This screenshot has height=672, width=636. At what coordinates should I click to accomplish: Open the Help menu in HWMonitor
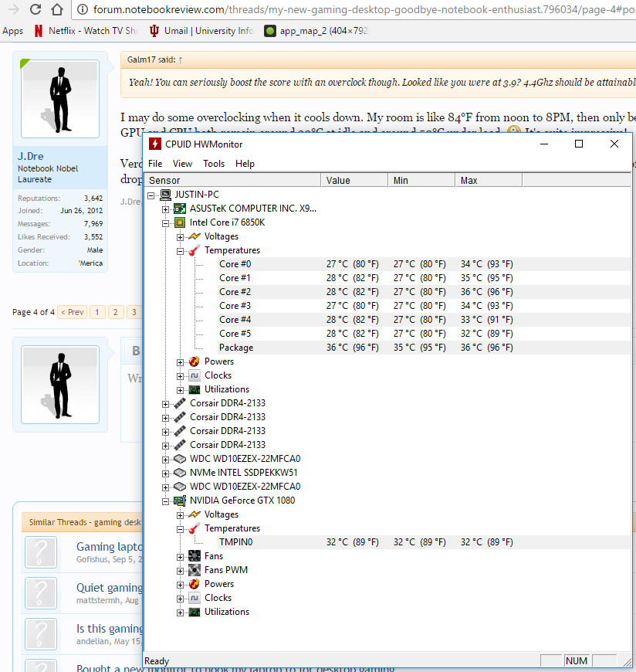[x=245, y=164]
